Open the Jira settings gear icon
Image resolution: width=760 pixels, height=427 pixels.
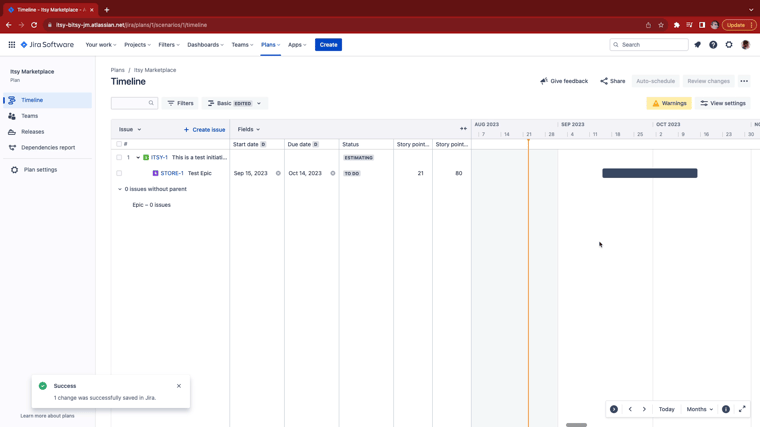[x=729, y=45]
